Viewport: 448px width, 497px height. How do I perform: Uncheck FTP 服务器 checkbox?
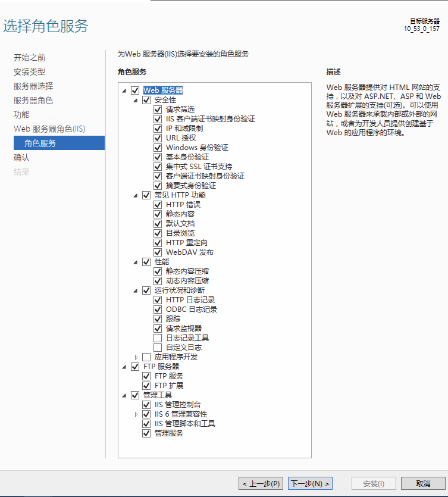135,367
